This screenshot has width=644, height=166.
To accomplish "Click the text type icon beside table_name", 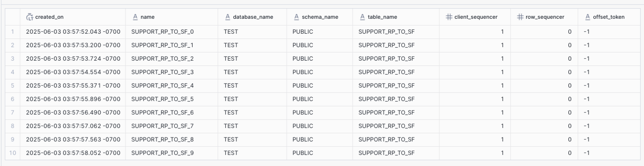I will [362, 17].
